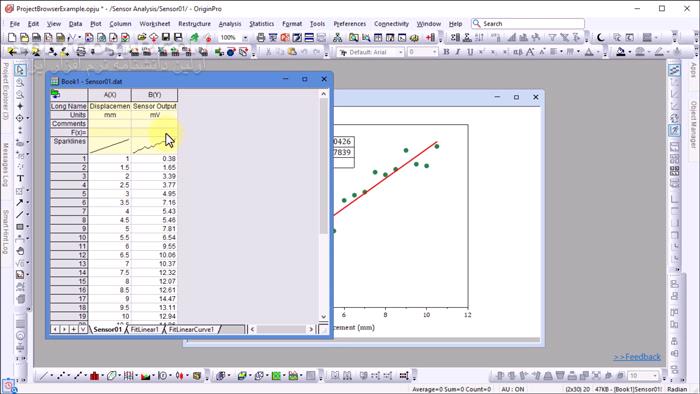Toggle Italic text formatting
Viewport: 700px width, 394px height.
[458, 52]
